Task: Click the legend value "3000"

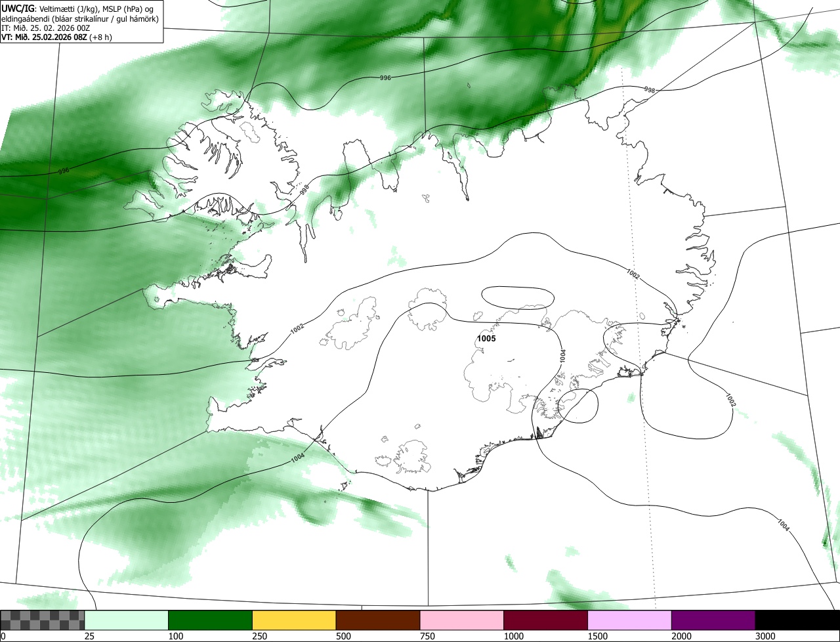Action: 765,636
